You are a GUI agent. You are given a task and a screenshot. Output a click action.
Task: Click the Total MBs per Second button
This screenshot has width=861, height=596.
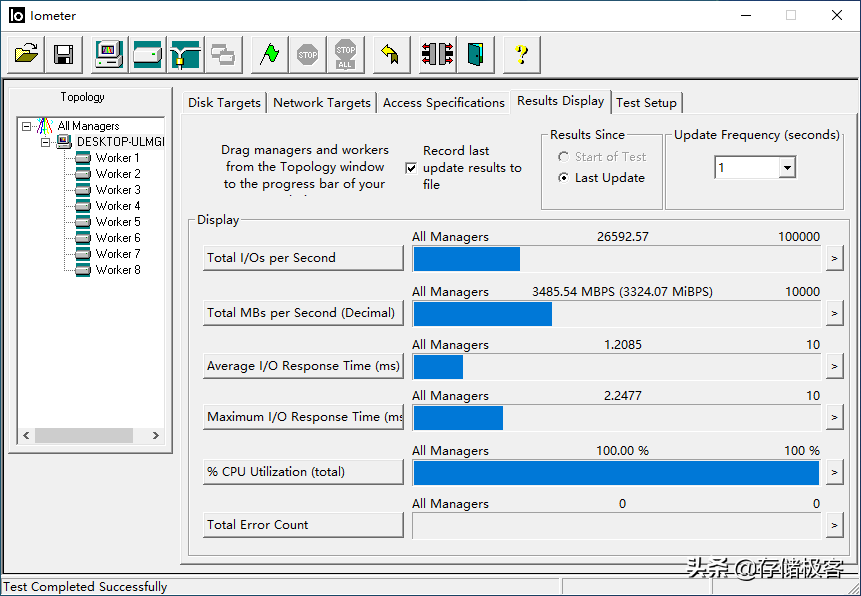tap(302, 312)
